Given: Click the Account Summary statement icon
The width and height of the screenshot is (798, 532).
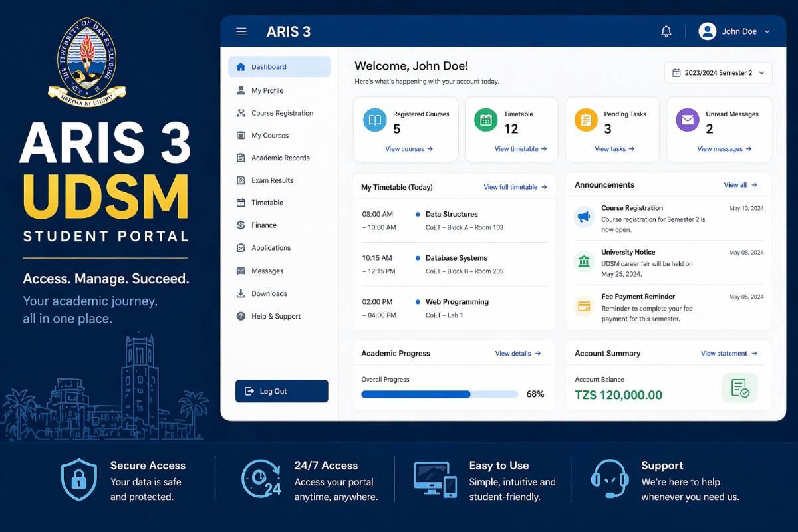Looking at the screenshot, I should point(739,388).
